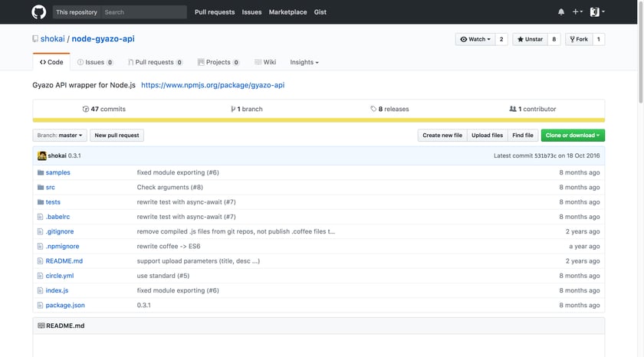Open the Insights dropdown tab
644x357 pixels.
(304, 62)
